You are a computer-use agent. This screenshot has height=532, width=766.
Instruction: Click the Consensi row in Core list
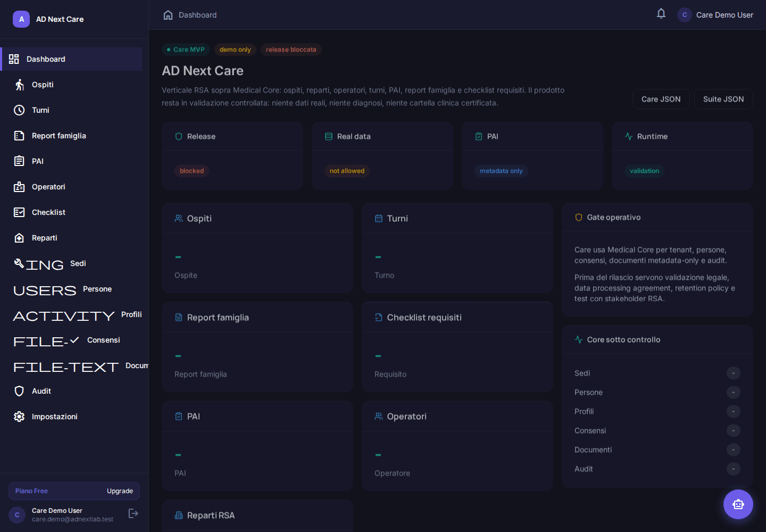click(657, 430)
